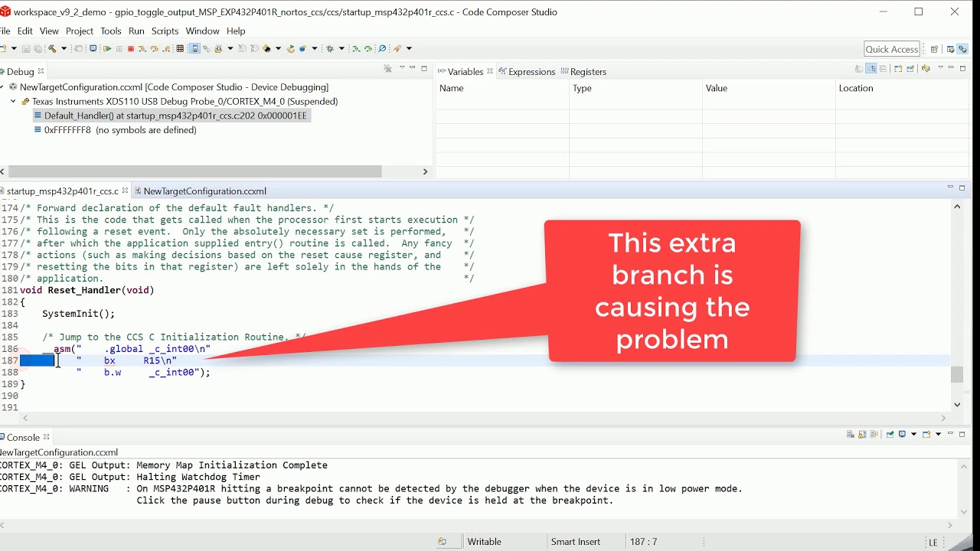Click the pencil search icon in toolbar
The width and height of the screenshot is (980, 551).
[397, 48]
